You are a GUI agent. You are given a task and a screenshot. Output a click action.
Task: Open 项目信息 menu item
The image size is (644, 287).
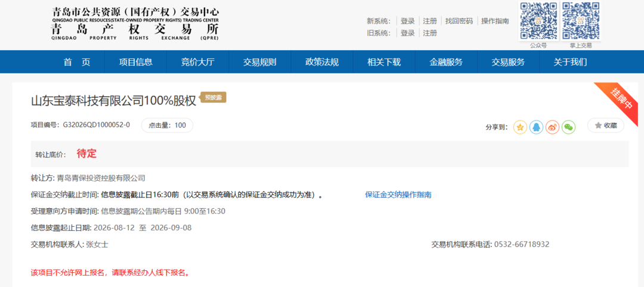[x=135, y=62]
